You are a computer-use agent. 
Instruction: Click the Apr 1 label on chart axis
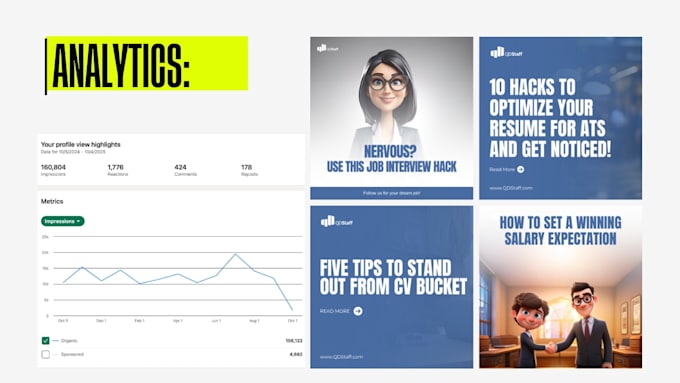click(178, 321)
